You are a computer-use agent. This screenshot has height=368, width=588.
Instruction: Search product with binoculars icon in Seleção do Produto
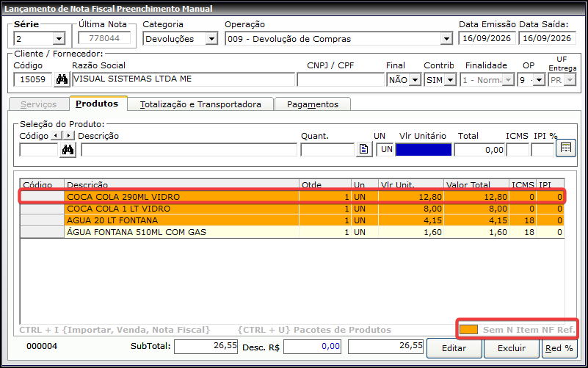(x=68, y=150)
